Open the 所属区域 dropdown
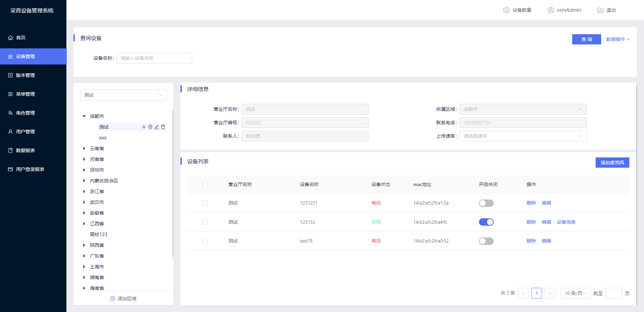 pos(523,109)
